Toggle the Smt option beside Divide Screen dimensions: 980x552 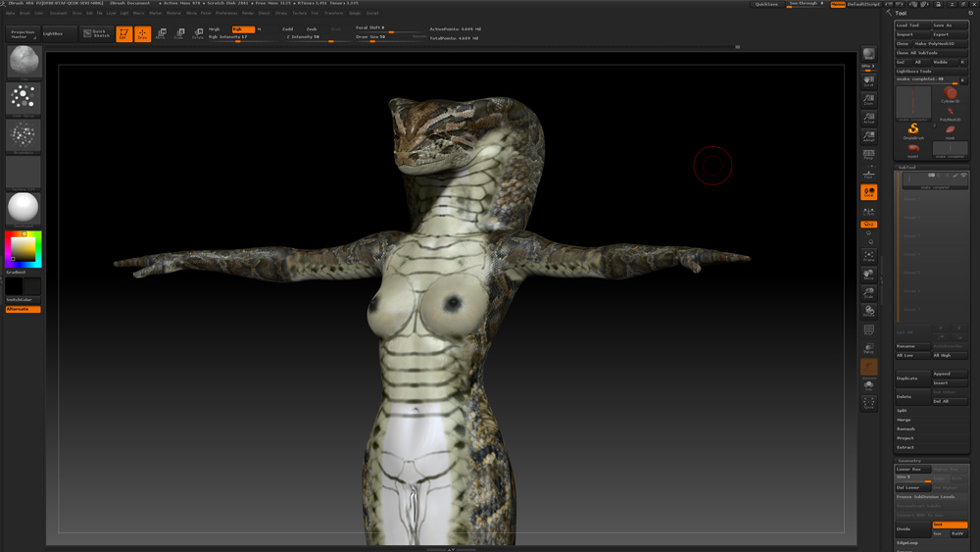click(x=949, y=525)
